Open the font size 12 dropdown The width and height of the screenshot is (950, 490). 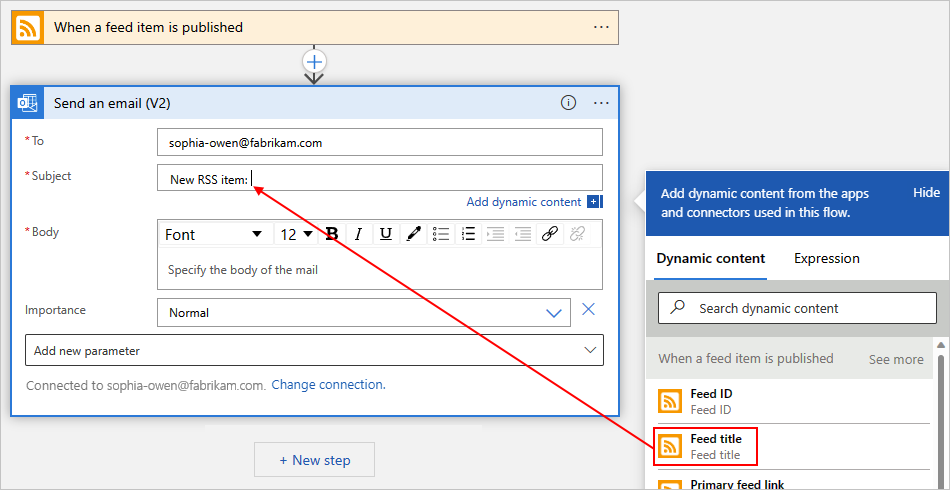tap(296, 234)
